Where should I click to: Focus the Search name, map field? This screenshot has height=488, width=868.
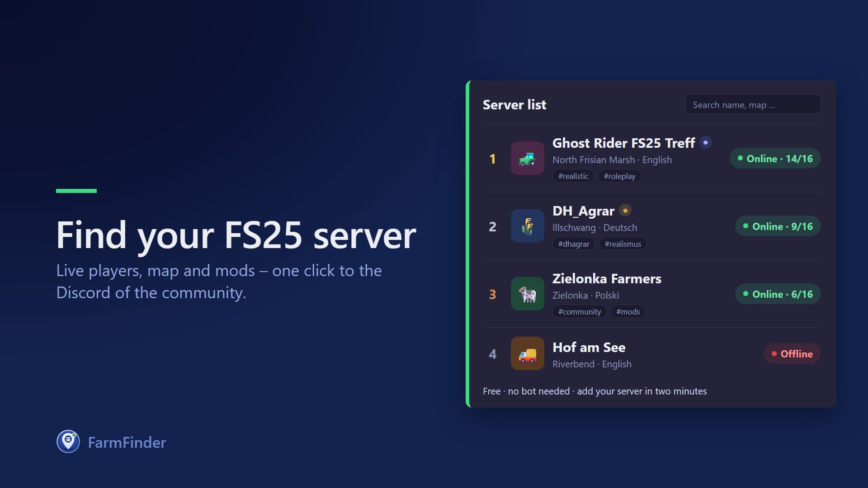click(753, 104)
